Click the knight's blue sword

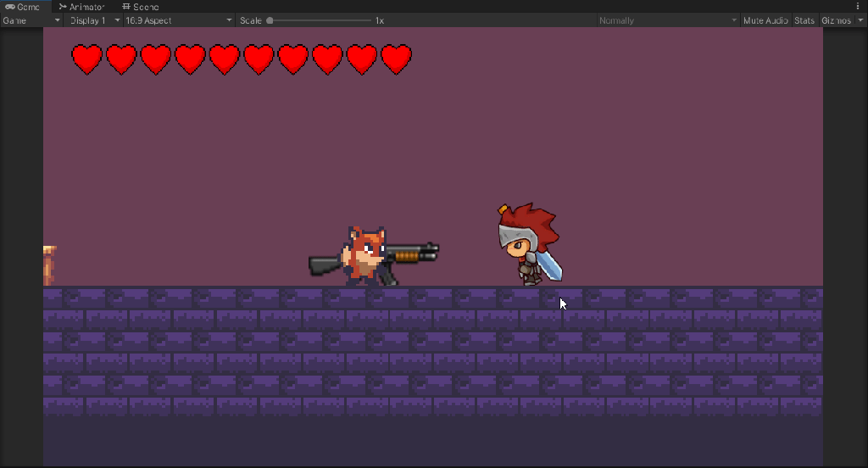tap(550, 263)
